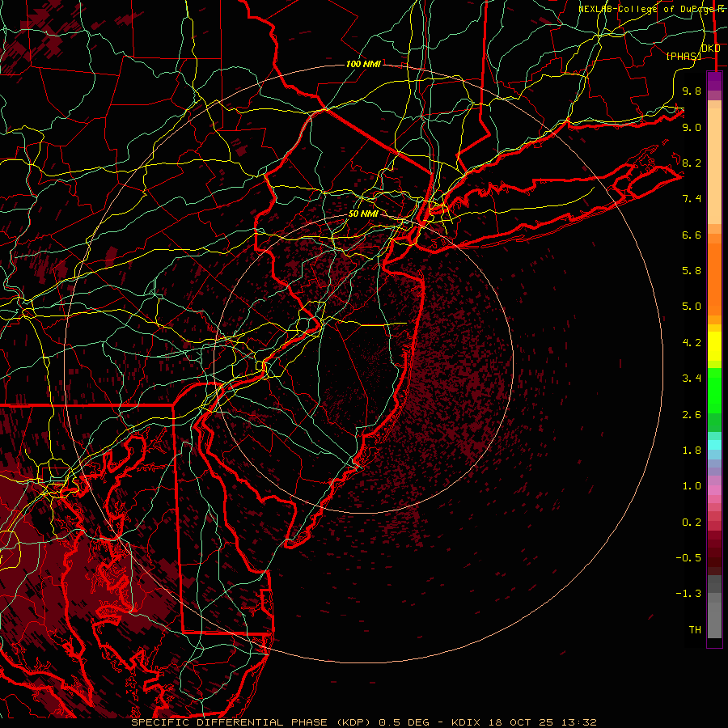The height and width of the screenshot is (728, 728).
Task: Click the 8.2 legend value
Action: [x=692, y=163]
